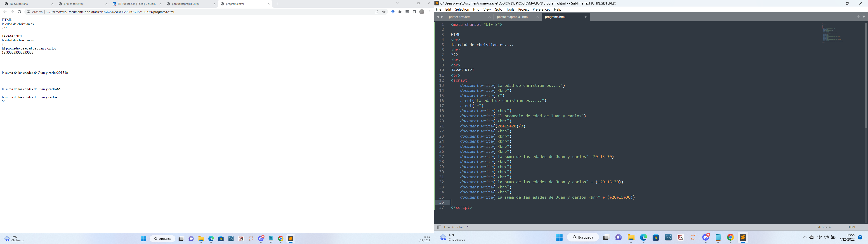Open Start menu on taskbar under Sublime
The height and width of the screenshot is (244, 868).
(x=559, y=238)
